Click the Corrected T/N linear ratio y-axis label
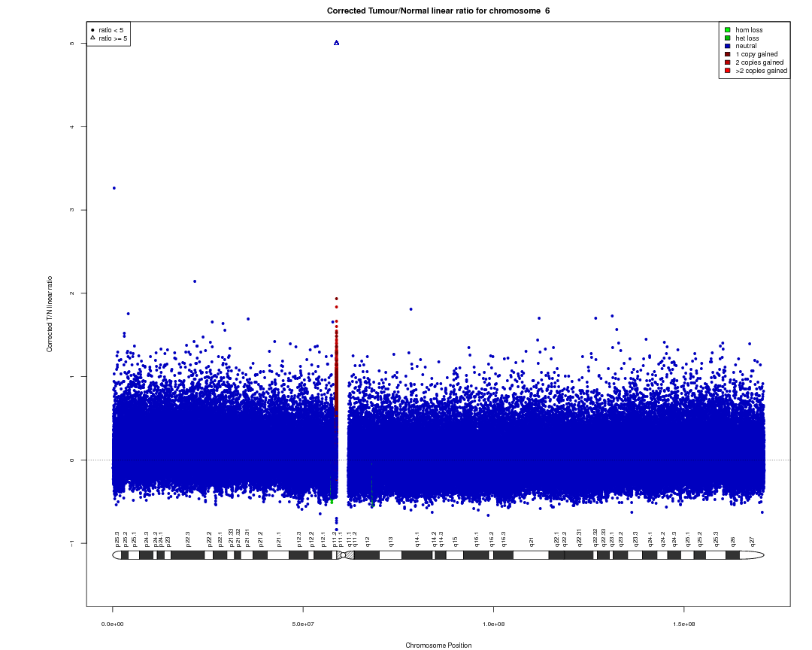Screen dimensions: 812x650 click(50, 314)
